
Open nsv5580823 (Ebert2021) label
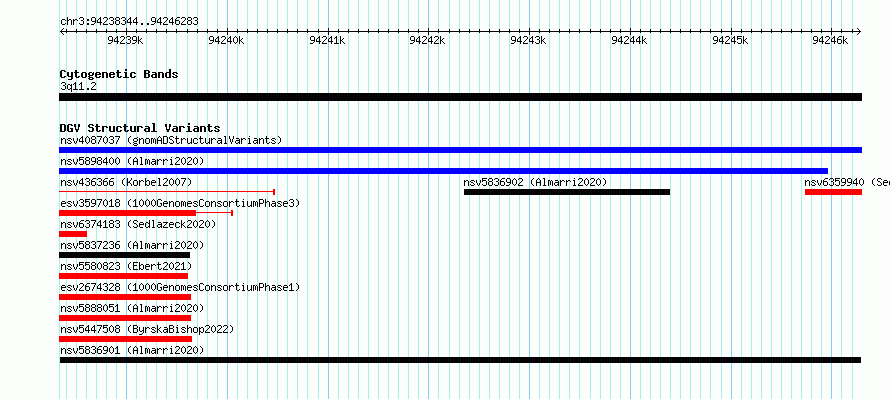coord(126,266)
